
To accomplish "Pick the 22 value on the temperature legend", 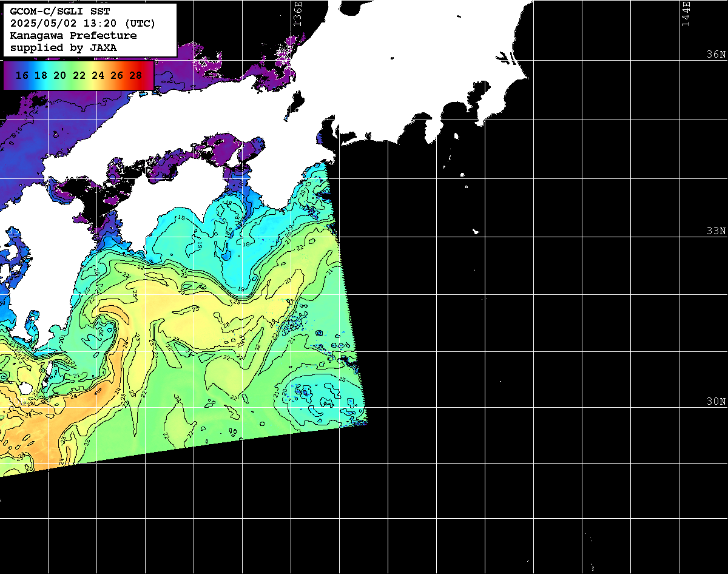I will point(79,76).
